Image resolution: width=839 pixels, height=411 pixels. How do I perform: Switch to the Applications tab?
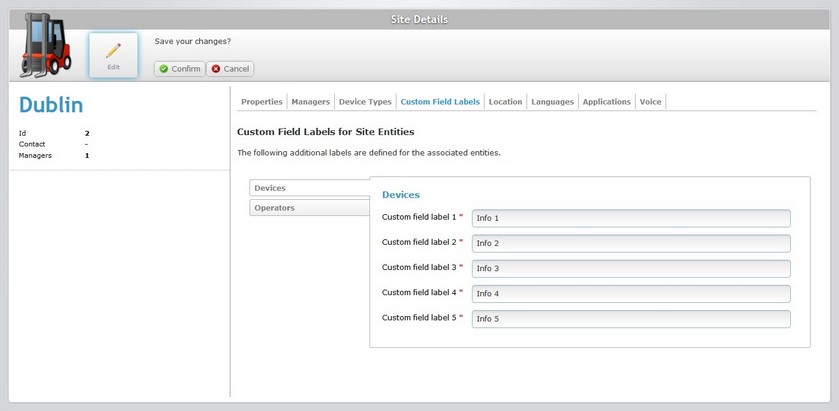(607, 102)
